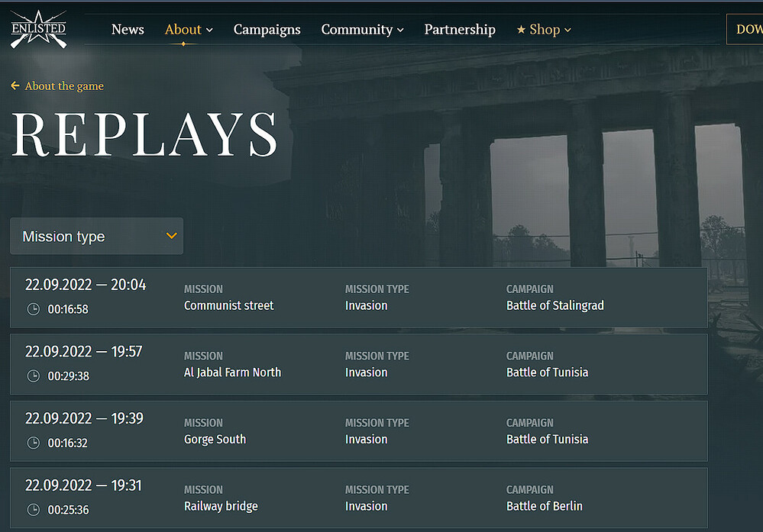Click the back arrow beside About the game
The width and height of the screenshot is (763, 532).
(x=15, y=85)
